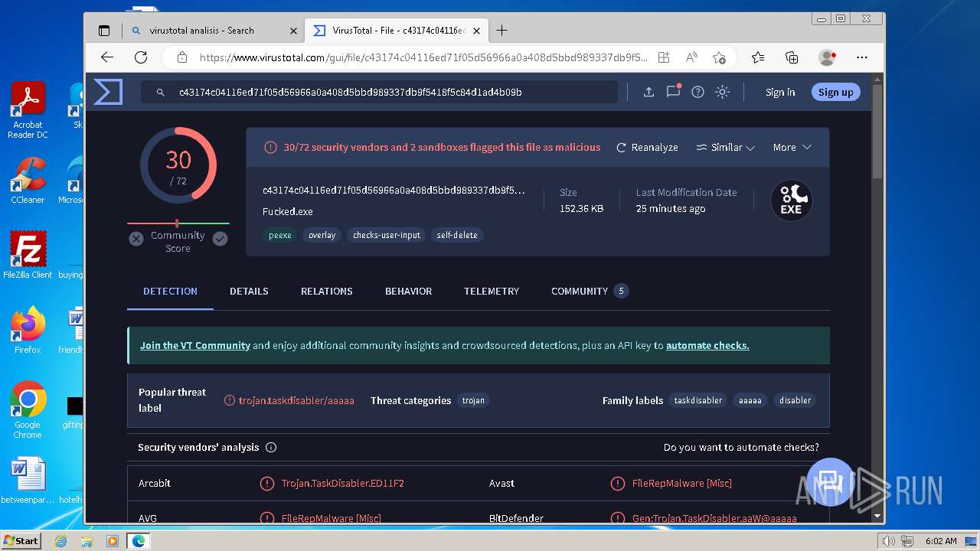Image resolution: width=980 pixels, height=551 pixels.
Task: Switch to the RELATIONS tab
Action: 327,291
